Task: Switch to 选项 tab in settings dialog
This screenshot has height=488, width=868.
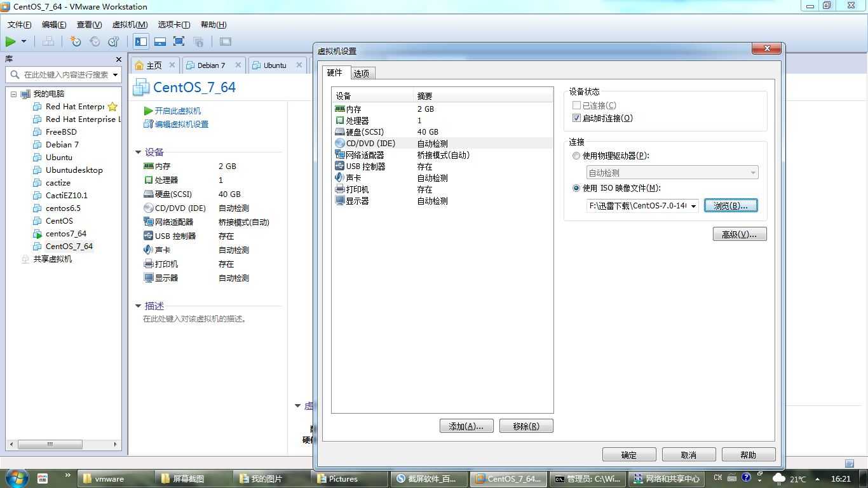Action: click(x=362, y=74)
